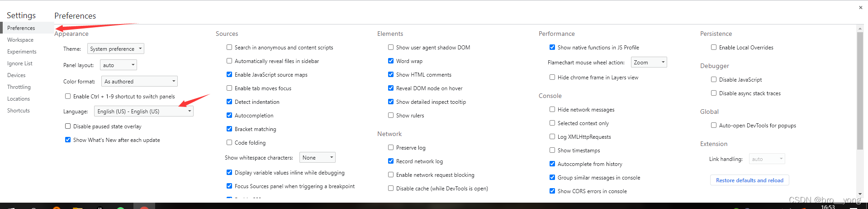
Task: Click the scrollbar's up arrow
Action: [x=860, y=29]
